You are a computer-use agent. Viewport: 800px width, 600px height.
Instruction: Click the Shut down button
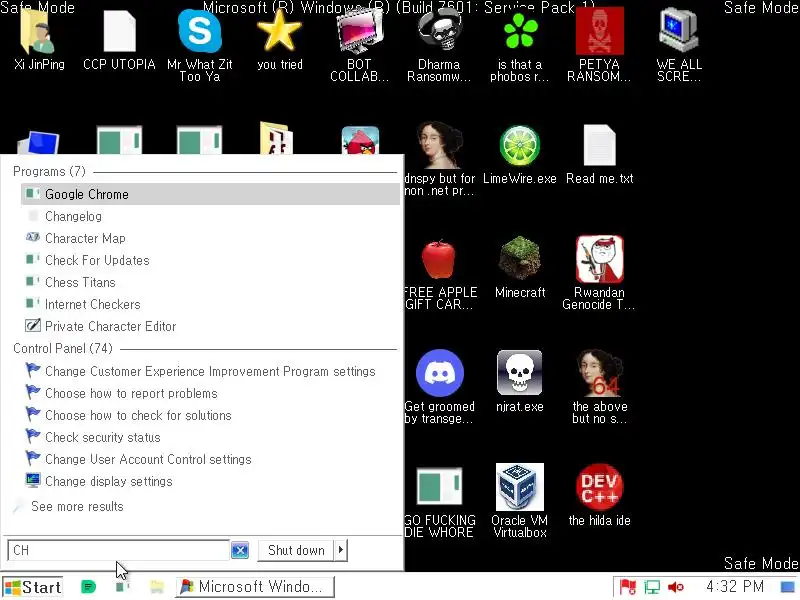pos(296,550)
